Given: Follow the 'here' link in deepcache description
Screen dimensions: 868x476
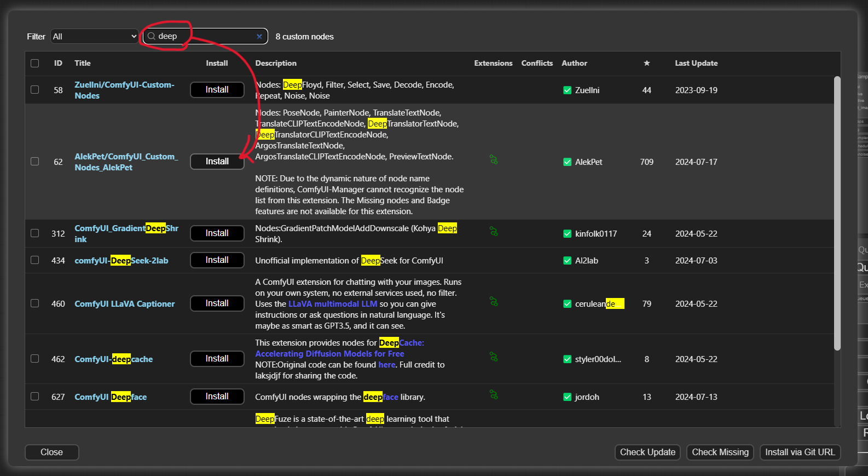Looking at the screenshot, I should coord(387,365).
